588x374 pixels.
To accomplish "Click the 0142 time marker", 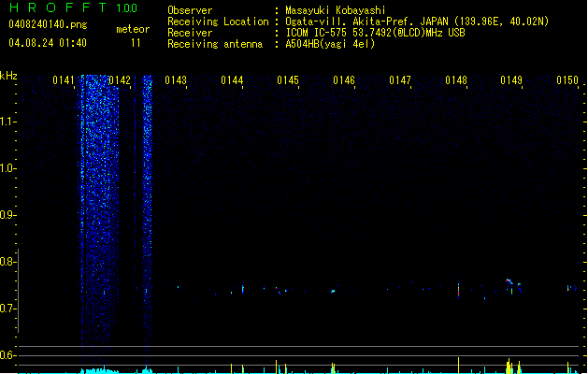I will tap(120, 80).
